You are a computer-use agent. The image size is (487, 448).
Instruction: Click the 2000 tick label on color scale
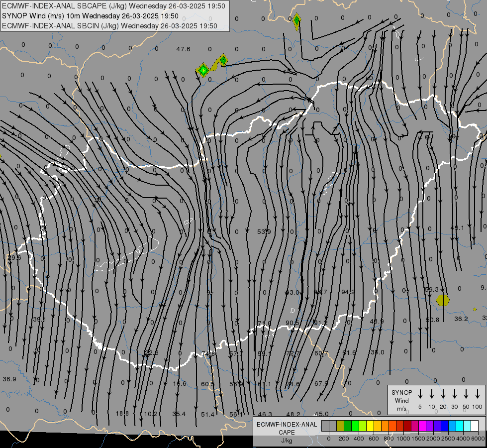click(433, 439)
